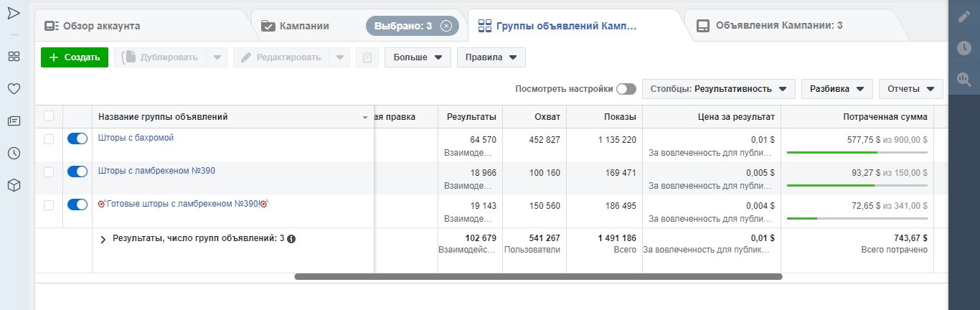Open the Редактировать dropdown arrow
Screen dimensions: 980x310
pyautogui.click(x=340, y=57)
